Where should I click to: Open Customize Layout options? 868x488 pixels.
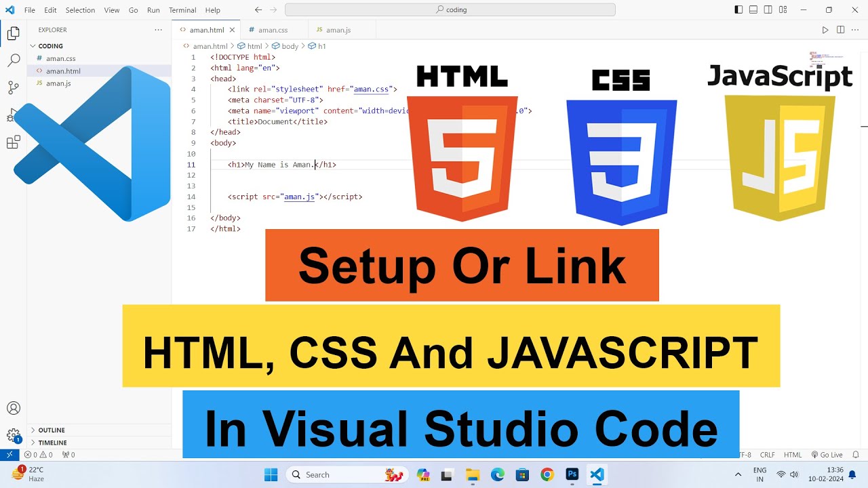783,10
